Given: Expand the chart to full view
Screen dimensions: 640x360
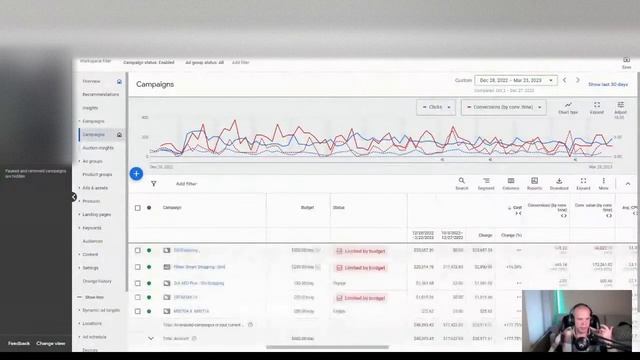Looking at the screenshot, I should click(597, 108).
